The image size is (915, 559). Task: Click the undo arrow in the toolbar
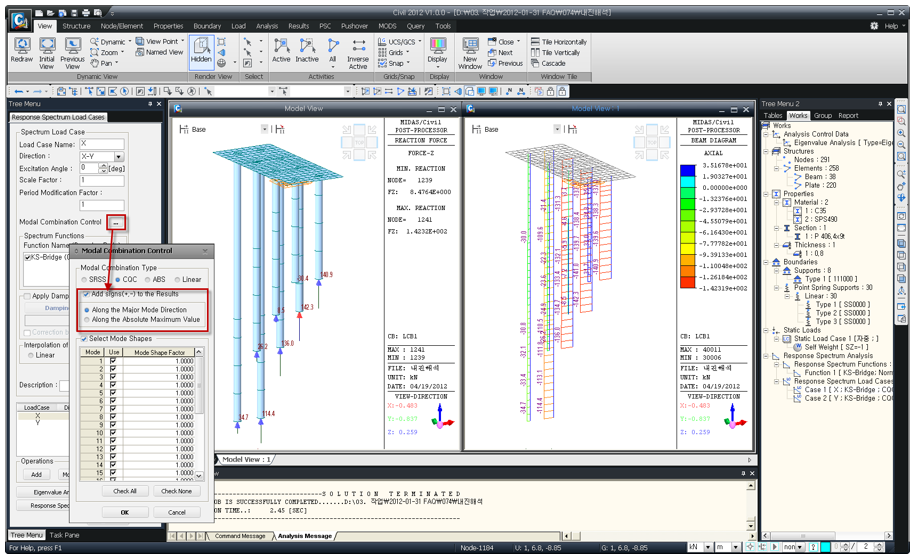19,92
